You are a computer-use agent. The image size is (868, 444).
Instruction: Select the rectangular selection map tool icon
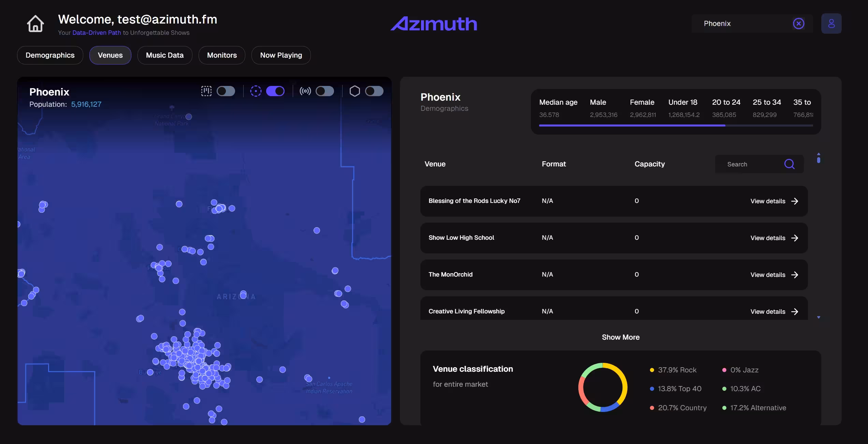207,91
